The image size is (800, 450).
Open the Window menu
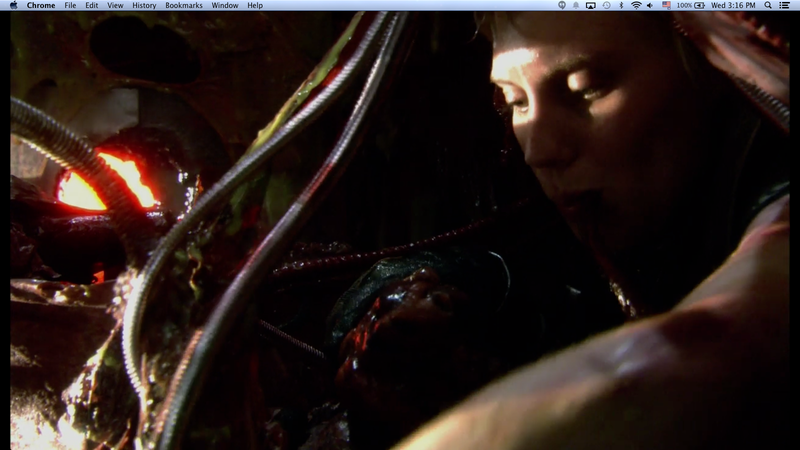pyautogui.click(x=225, y=5)
